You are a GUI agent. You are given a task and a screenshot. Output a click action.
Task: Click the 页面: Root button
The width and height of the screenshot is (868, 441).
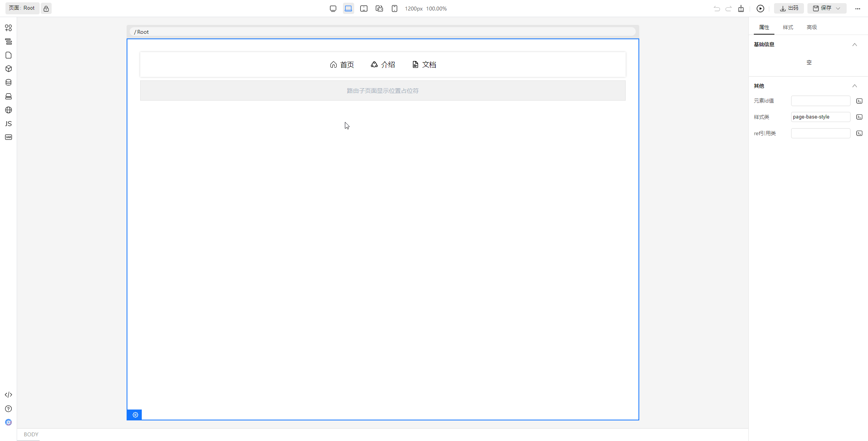coord(22,8)
